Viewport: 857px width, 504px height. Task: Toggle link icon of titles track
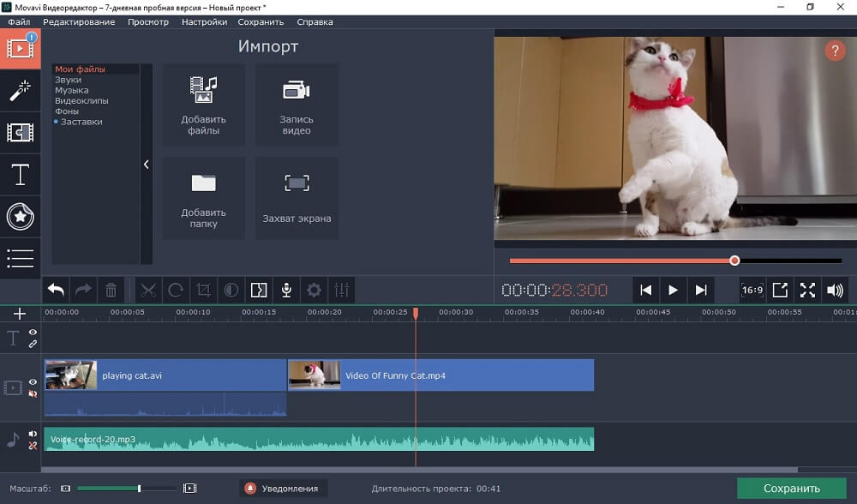tap(33, 344)
